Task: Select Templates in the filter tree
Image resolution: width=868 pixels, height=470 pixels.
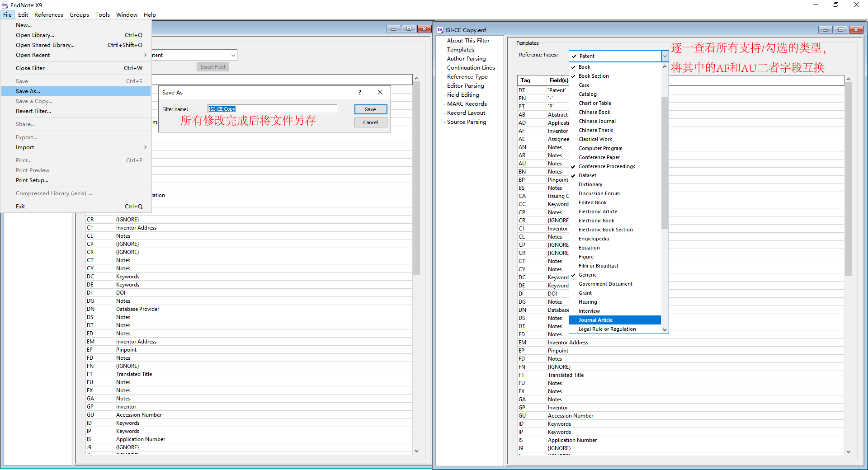Action: pyautogui.click(x=460, y=50)
